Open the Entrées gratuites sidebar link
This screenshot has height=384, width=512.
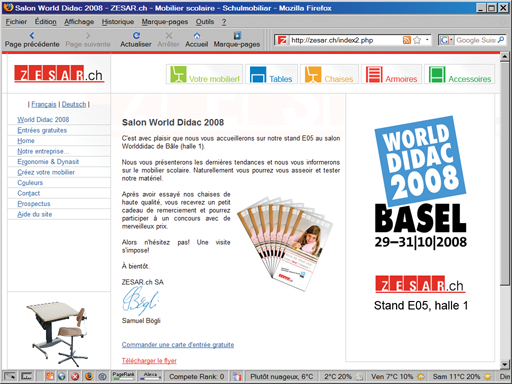click(x=42, y=130)
